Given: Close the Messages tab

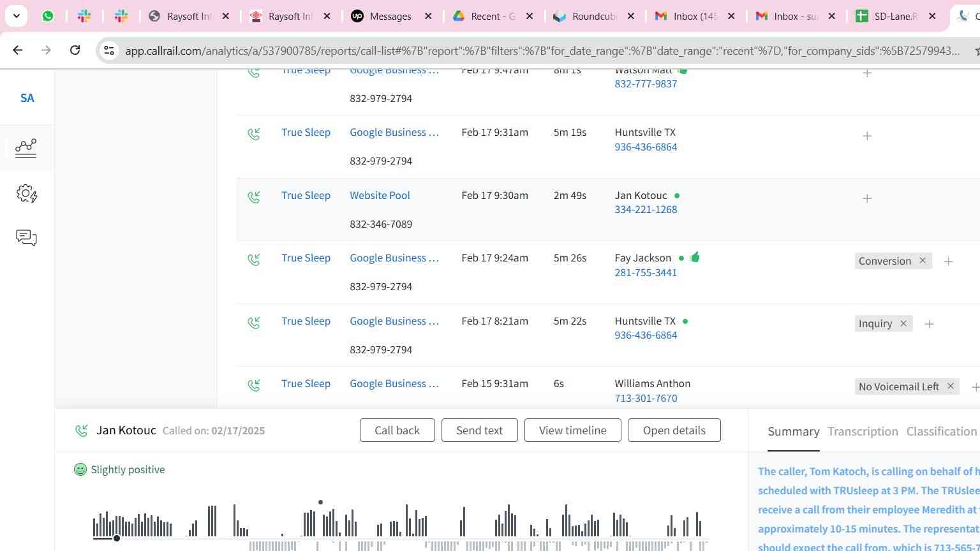Looking at the screenshot, I should 428,16.
